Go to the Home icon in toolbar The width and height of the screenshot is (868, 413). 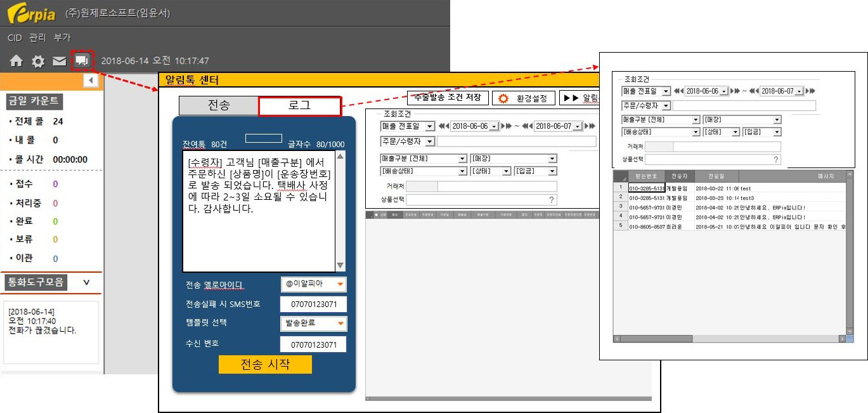[x=16, y=61]
